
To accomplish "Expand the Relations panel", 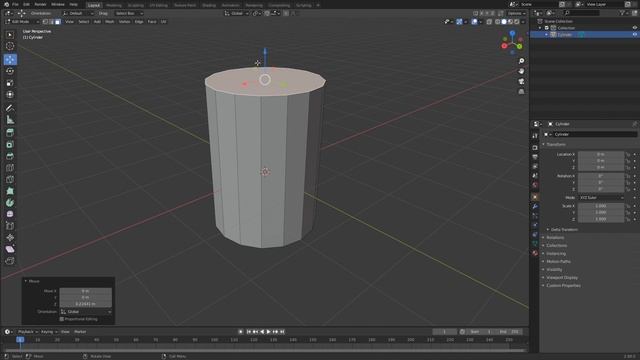I will 555,238.
